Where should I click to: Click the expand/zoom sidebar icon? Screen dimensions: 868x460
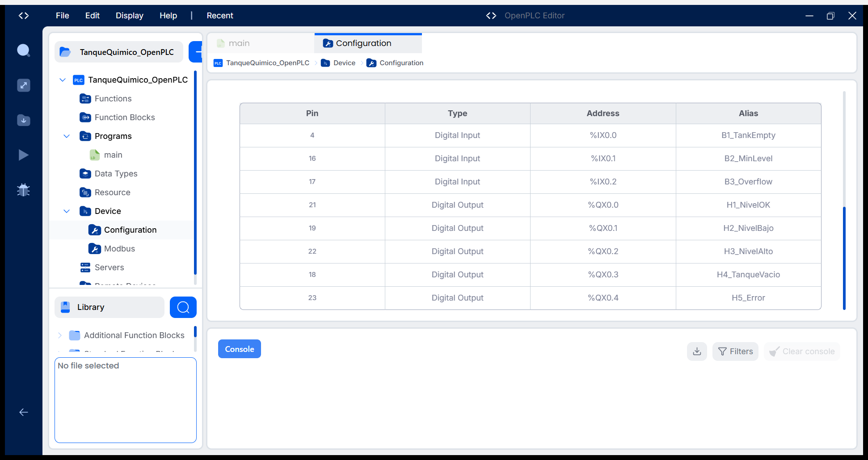point(23,85)
